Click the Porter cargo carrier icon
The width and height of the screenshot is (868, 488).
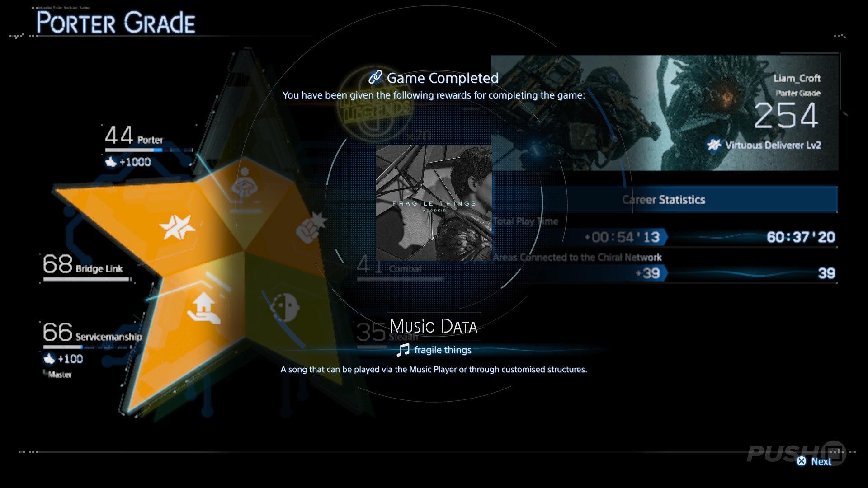point(245,184)
